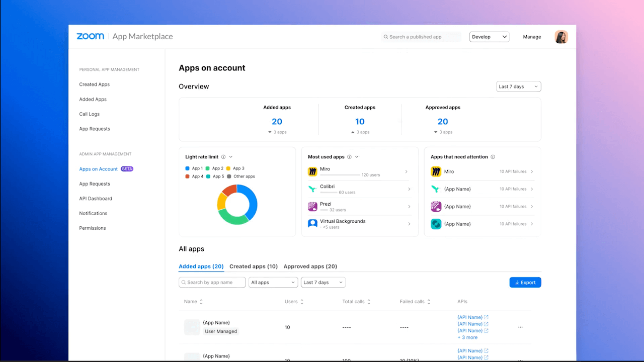The height and width of the screenshot is (362, 644).
Task: Toggle the Total calls column sort
Action: (x=369, y=301)
